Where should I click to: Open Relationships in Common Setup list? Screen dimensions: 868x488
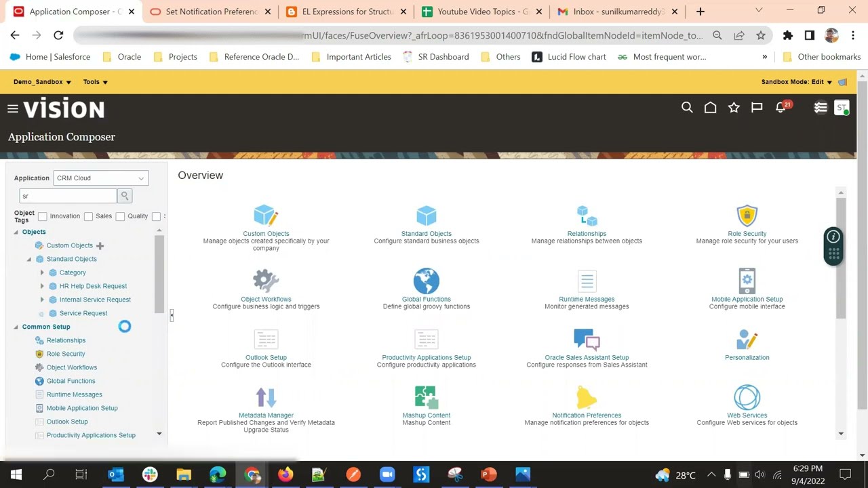click(66, 340)
